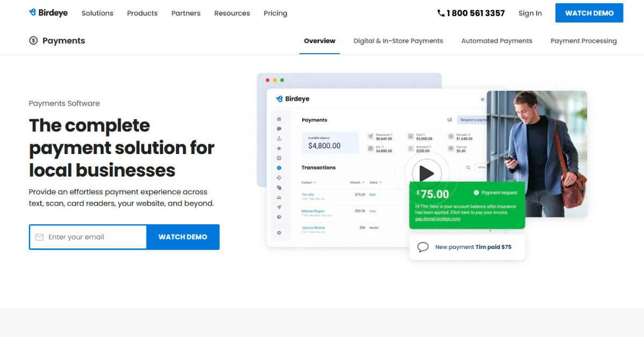Select Sign In in the header
This screenshot has height=337, width=644.
click(x=530, y=13)
